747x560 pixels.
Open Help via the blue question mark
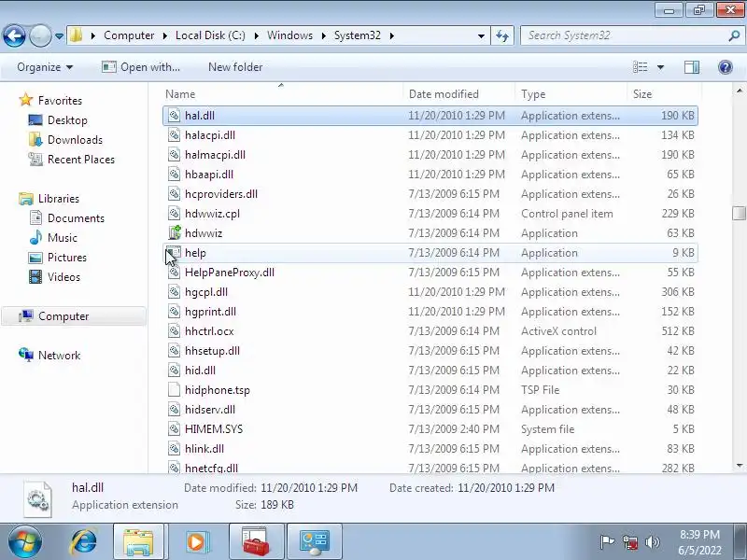click(726, 67)
